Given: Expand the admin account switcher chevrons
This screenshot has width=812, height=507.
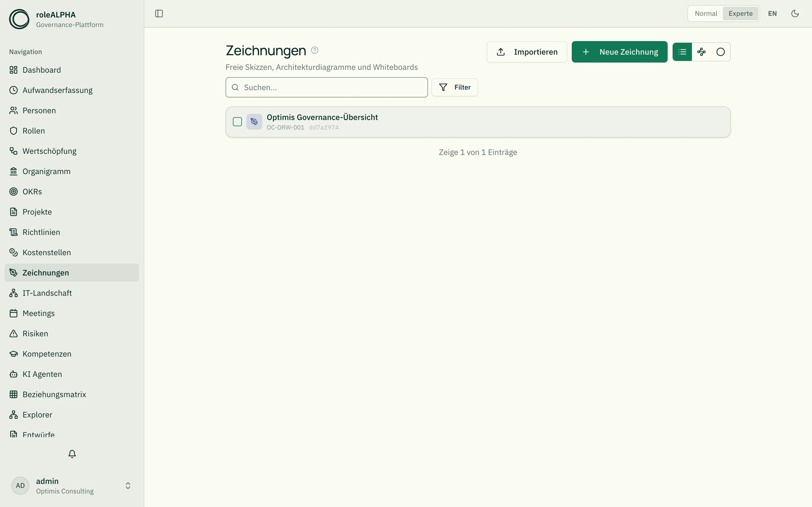Looking at the screenshot, I should [x=128, y=486].
